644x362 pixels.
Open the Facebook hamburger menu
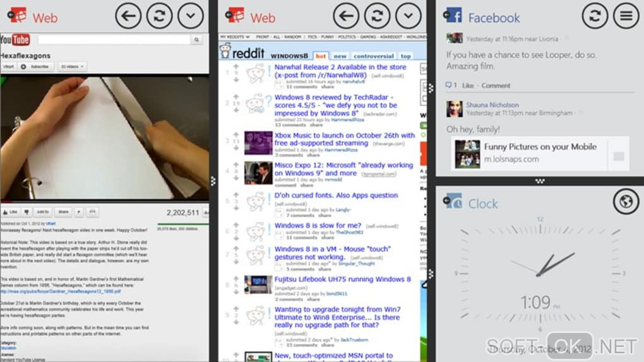pyautogui.click(x=626, y=16)
